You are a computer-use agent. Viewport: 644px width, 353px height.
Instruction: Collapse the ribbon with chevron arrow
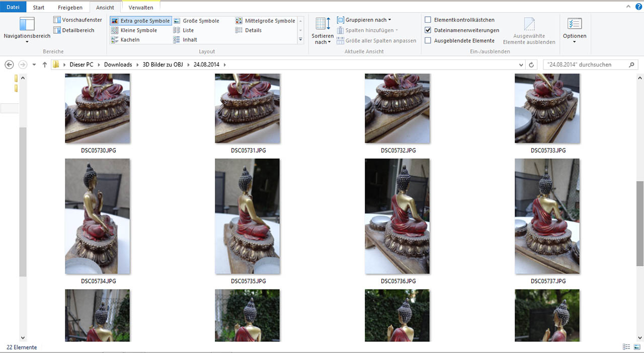tap(628, 7)
